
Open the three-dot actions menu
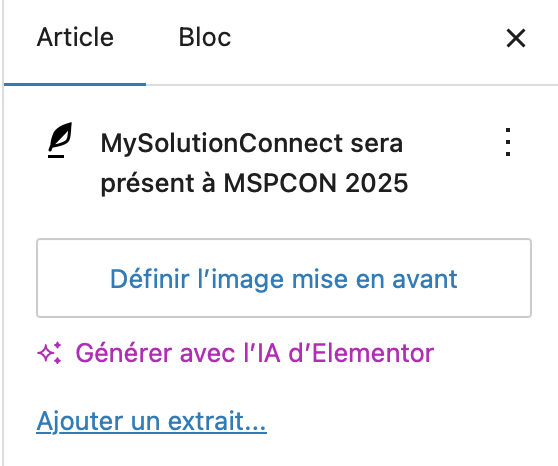[508, 142]
